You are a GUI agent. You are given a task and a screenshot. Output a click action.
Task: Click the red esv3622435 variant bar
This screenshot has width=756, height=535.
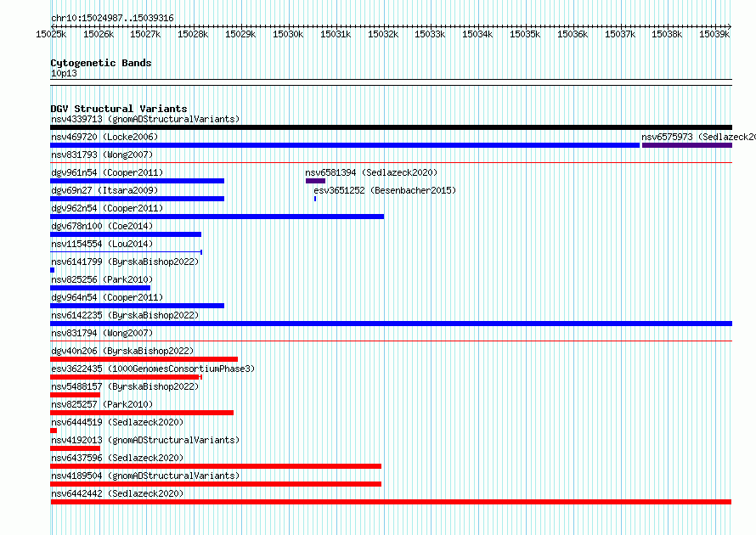point(126,377)
